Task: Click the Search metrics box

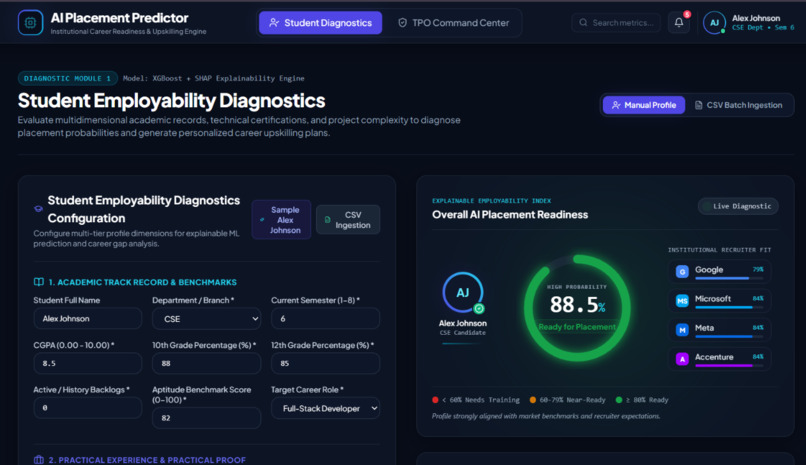Action: (x=616, y=23)
